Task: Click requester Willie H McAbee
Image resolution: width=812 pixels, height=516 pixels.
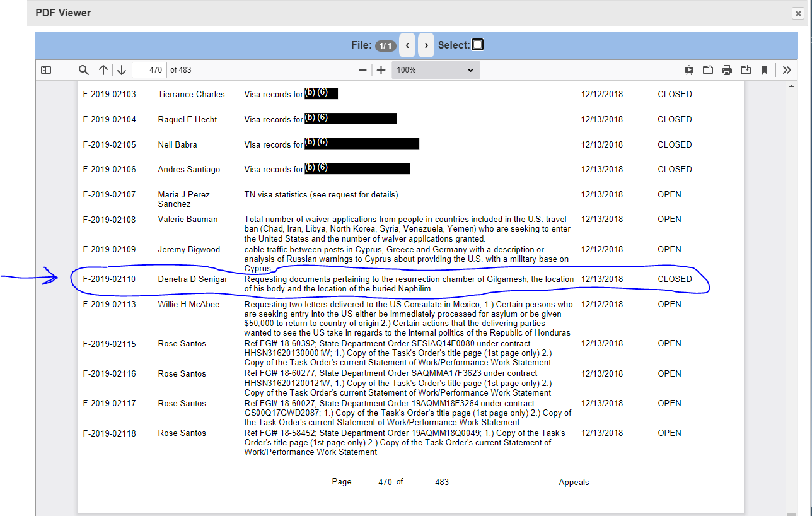Action: (x=188, y=305)
